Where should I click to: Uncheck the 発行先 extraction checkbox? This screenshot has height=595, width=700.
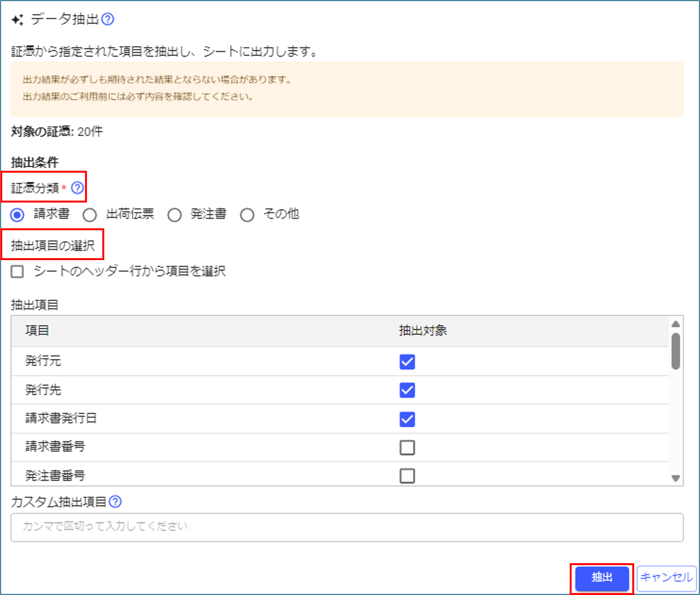click(x=407, y=390)
